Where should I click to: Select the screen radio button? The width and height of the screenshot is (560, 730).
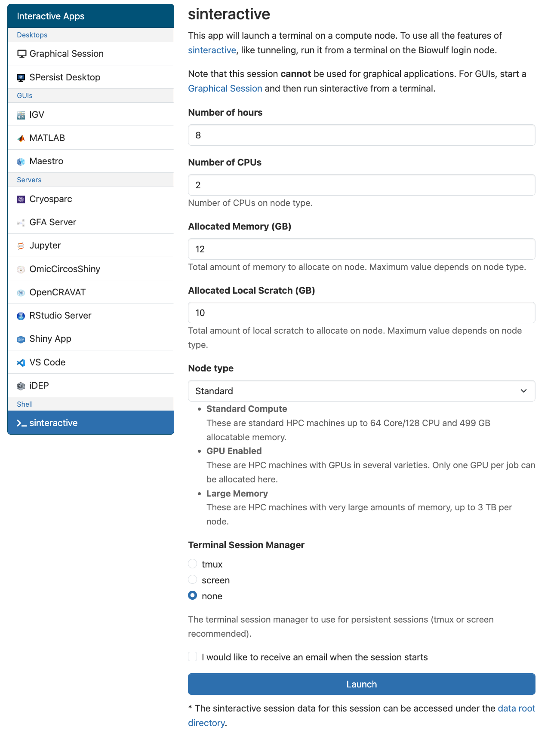tap(193, 580)
